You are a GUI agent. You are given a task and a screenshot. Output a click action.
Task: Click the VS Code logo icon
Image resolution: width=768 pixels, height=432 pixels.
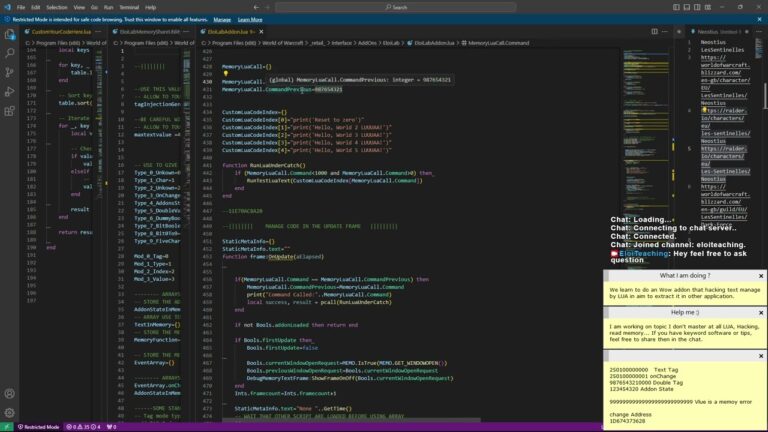(x=7, y=7)
